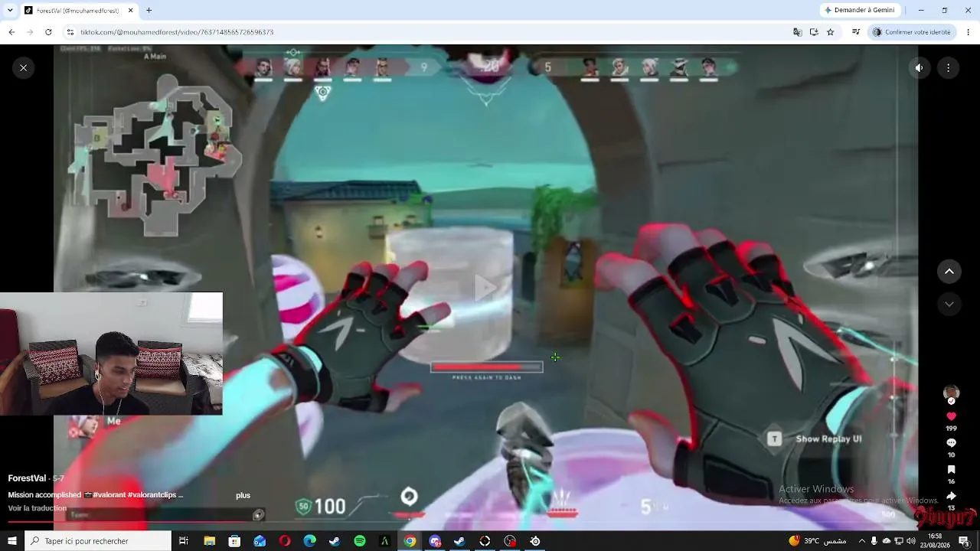Screen dimensions: 980x551
Task: Launch Microsoft Edge from the taskbar
Action: tap(309, 541)
